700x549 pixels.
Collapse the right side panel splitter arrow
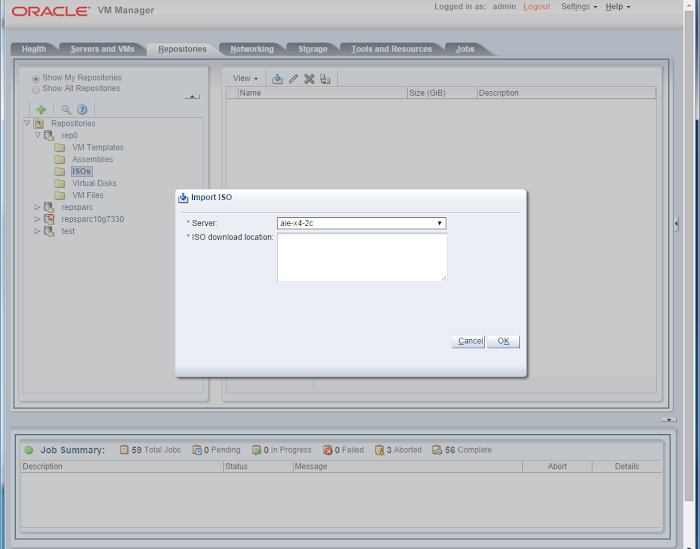point(676,223)
